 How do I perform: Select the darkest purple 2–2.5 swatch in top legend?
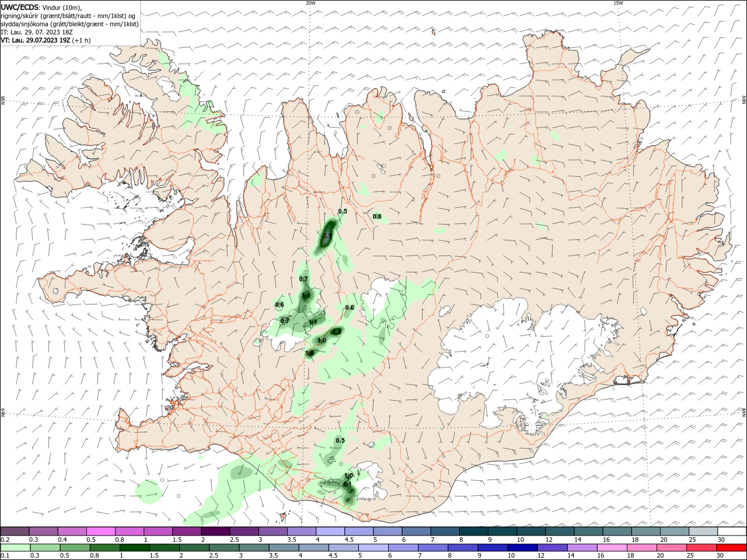(216, 531)
